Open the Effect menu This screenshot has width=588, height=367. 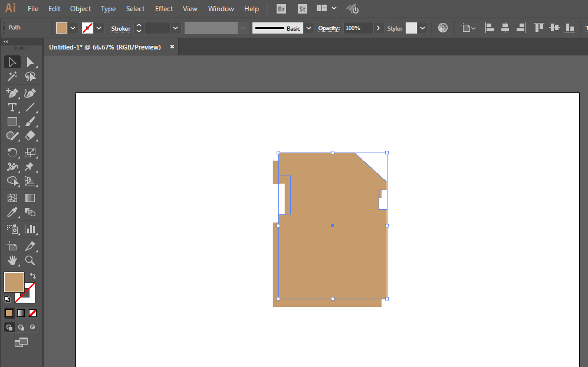click(x=164, y=9)
